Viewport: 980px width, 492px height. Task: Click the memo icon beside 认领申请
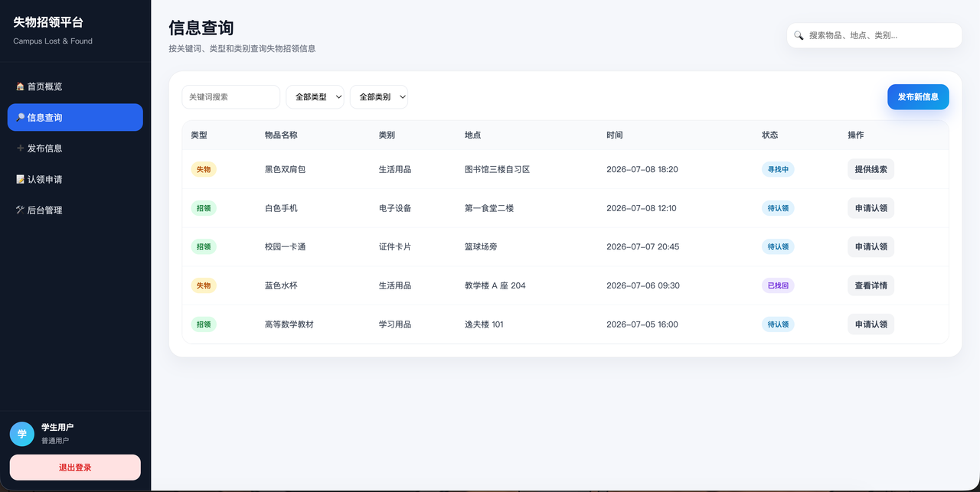pos(20,179)
